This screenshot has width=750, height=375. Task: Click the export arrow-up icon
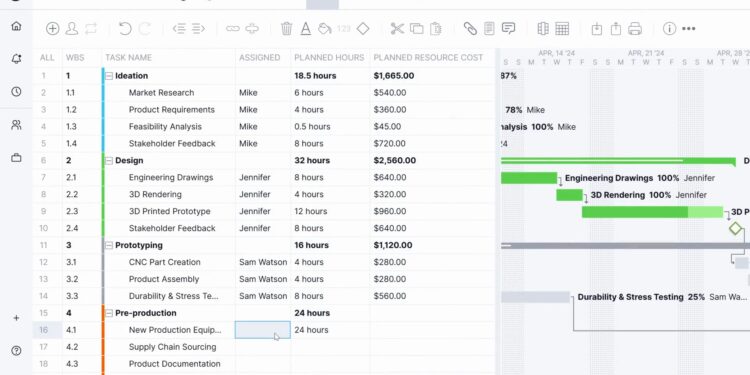point(616,29)
